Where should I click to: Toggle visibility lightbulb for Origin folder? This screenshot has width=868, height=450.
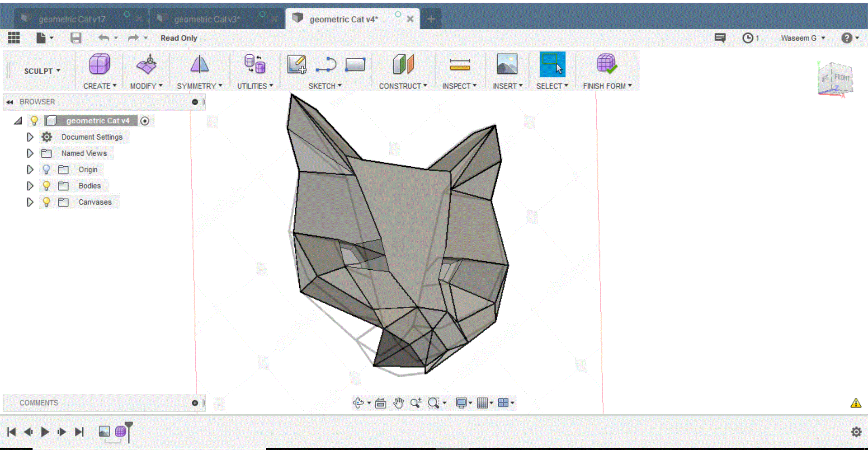pos(47,169)
